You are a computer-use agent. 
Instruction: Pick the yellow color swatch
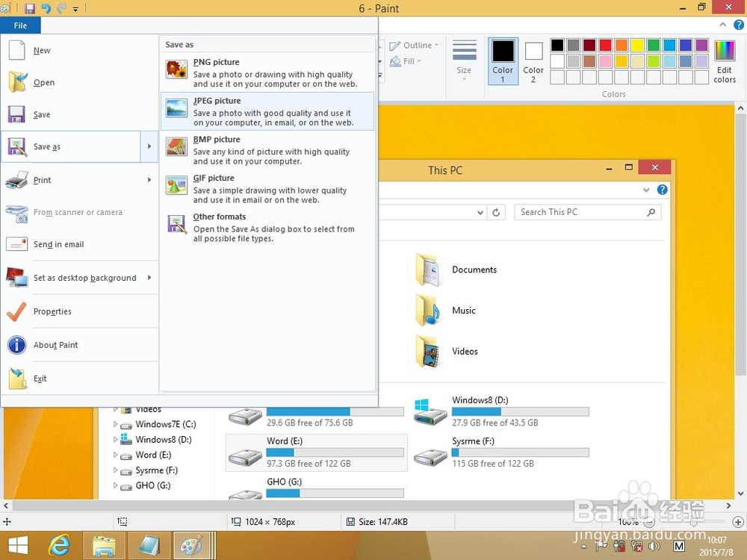(x=637, y=46)
